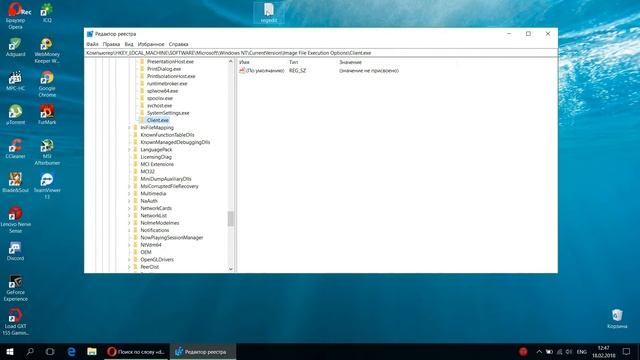Viewport: 640px width, 360px height.
Task: Open the Windows Start button
Action: click(x=10, y=351)
